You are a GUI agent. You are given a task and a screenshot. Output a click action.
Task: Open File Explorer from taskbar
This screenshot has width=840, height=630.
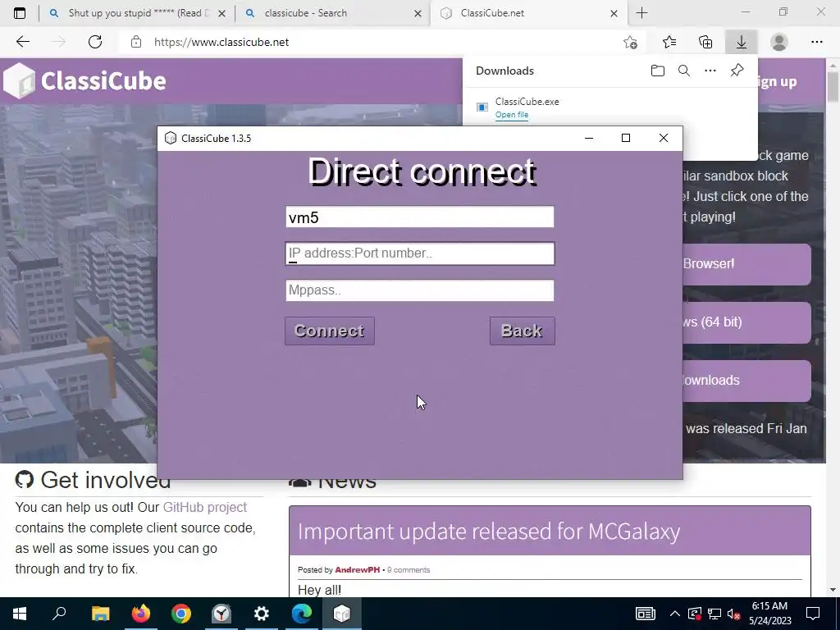click(x=100, y=614)
